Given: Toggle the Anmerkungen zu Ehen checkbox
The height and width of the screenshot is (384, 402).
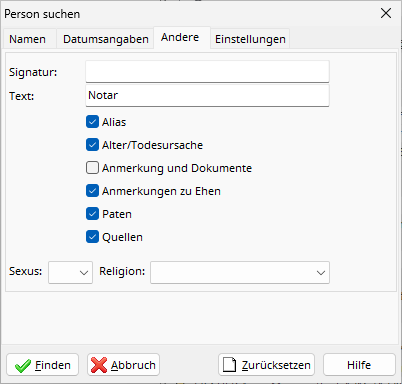Looking at the screenshot, I should coord(92,191).
